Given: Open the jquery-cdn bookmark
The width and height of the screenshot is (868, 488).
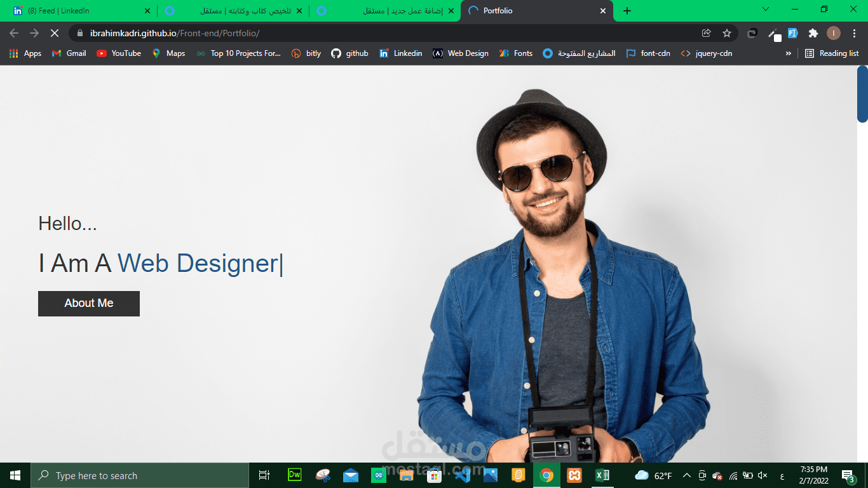Looking at the screenshot, I should click(x=706, y=53).
